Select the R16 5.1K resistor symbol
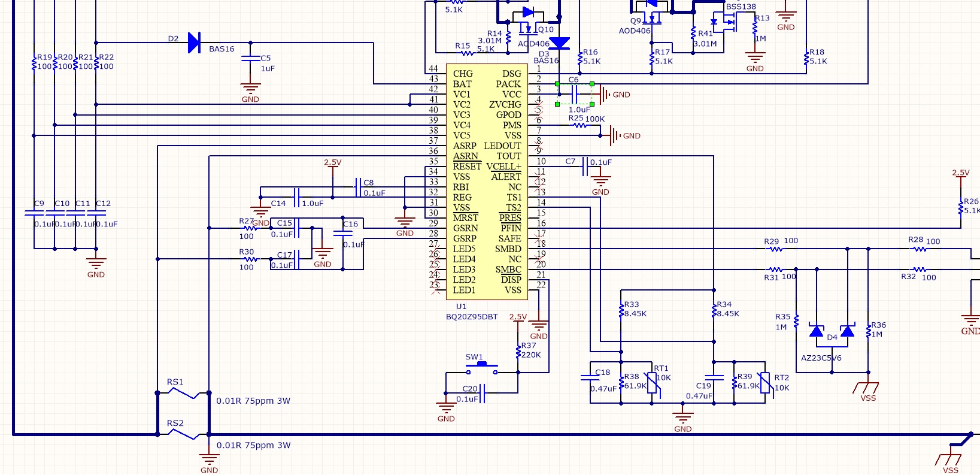Image resolution: width=980 pixels, height=475 pixels. [x=579, y=58]
